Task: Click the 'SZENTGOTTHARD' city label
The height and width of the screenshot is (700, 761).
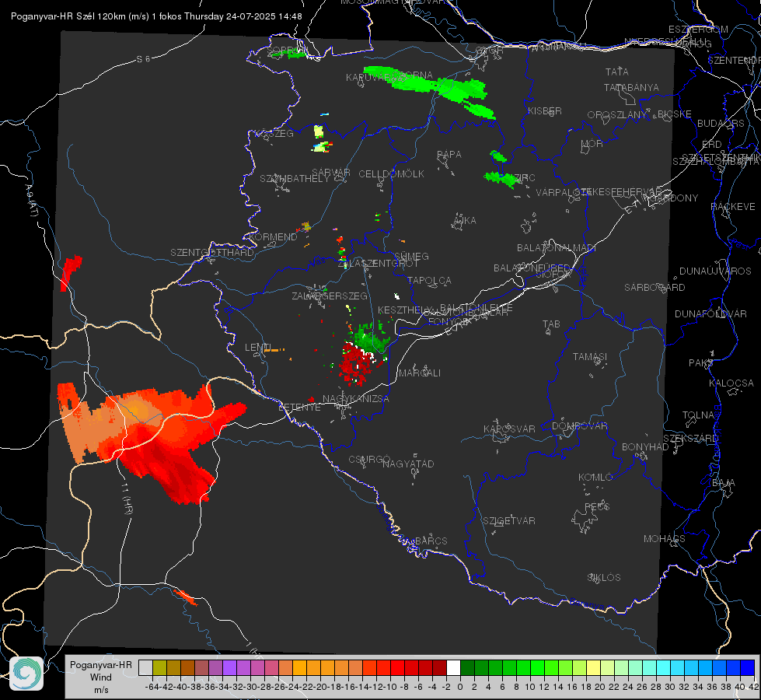Action: coord(212,253)
